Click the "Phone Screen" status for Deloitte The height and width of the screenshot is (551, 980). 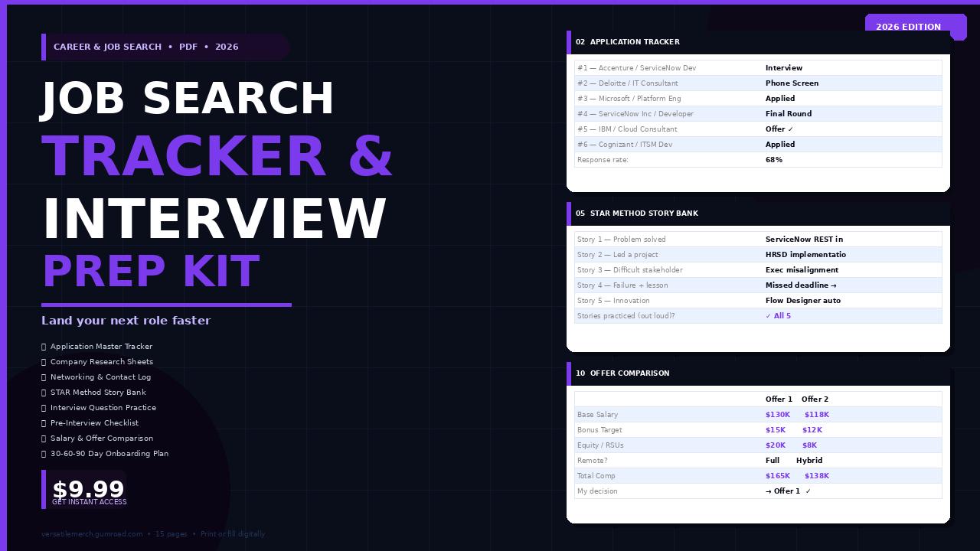792,83
